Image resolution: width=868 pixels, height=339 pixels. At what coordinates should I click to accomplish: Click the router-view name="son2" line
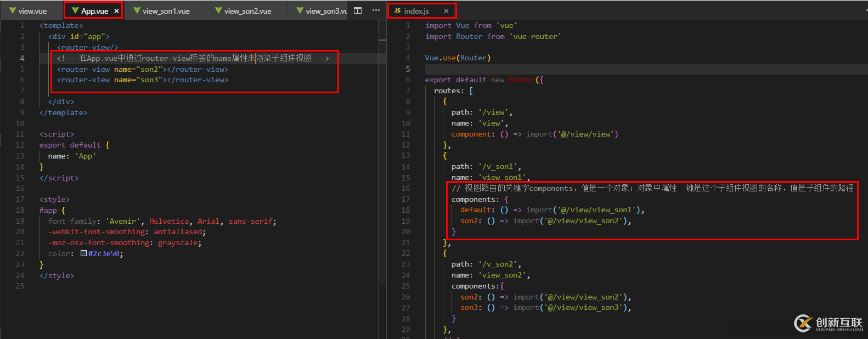pos(143,69)
